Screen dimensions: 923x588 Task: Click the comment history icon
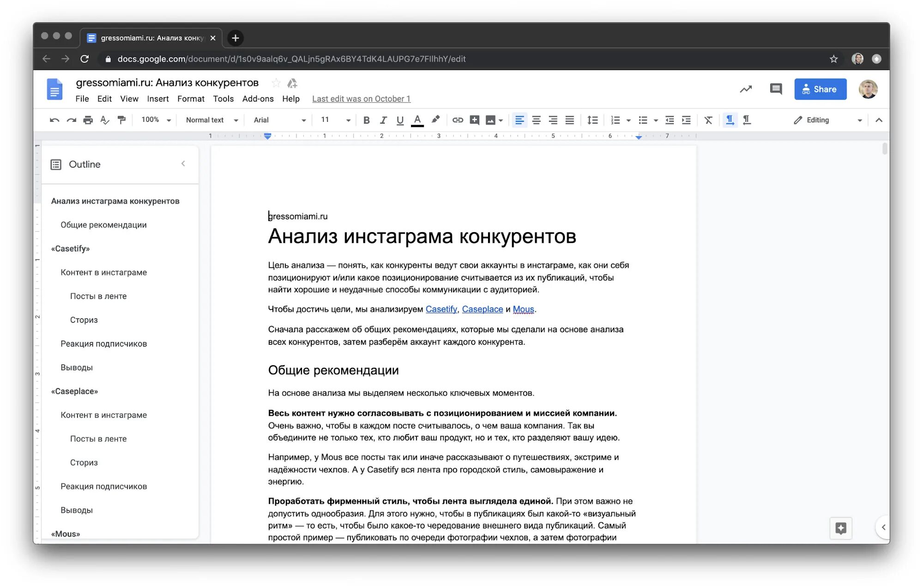click(x=776, y=89)
